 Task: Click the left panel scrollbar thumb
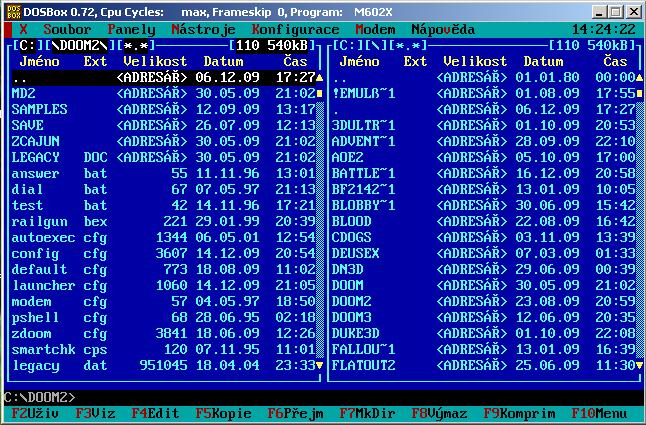pyautogui.click(x=319, y=93)
